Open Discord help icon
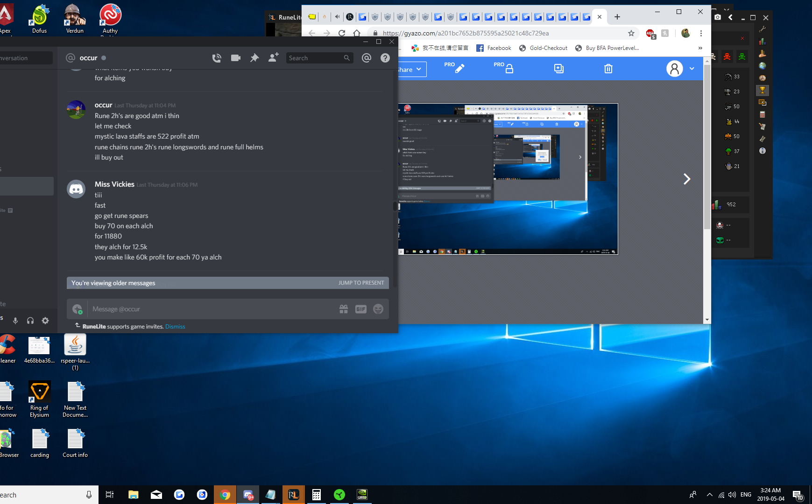 pyautogui.click(x=385, y=58)
